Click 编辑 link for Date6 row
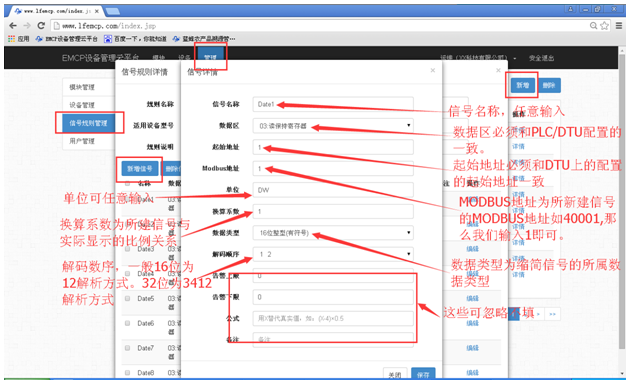This screenshot has height=382, width=630. coord(472,323)
